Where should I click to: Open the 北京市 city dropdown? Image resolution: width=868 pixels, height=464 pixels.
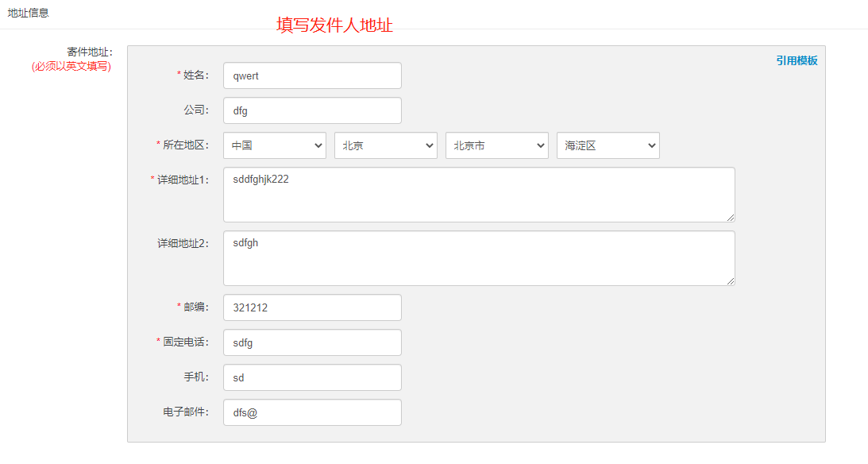[x=497, y=145]
